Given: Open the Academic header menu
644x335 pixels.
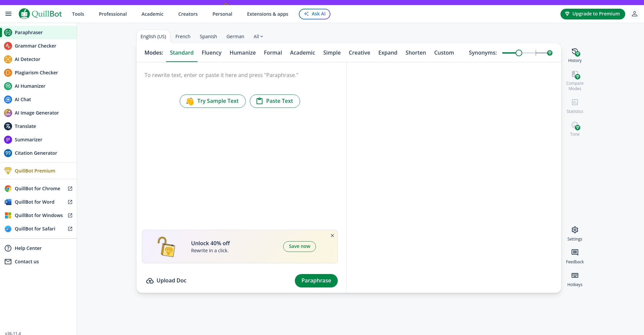Looking at the screenshot, I should pos(152,14).
